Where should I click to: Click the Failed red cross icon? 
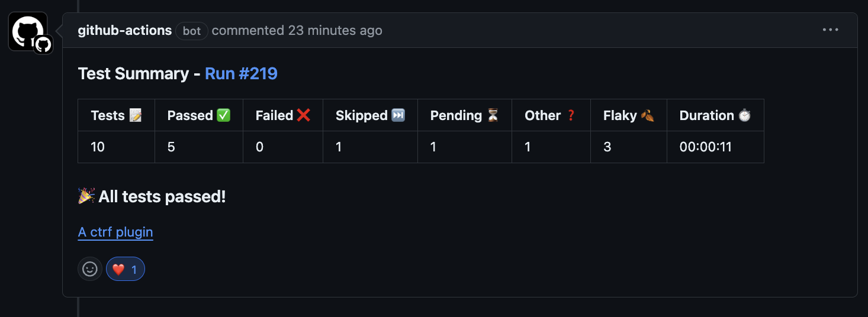tap(304, 115)
